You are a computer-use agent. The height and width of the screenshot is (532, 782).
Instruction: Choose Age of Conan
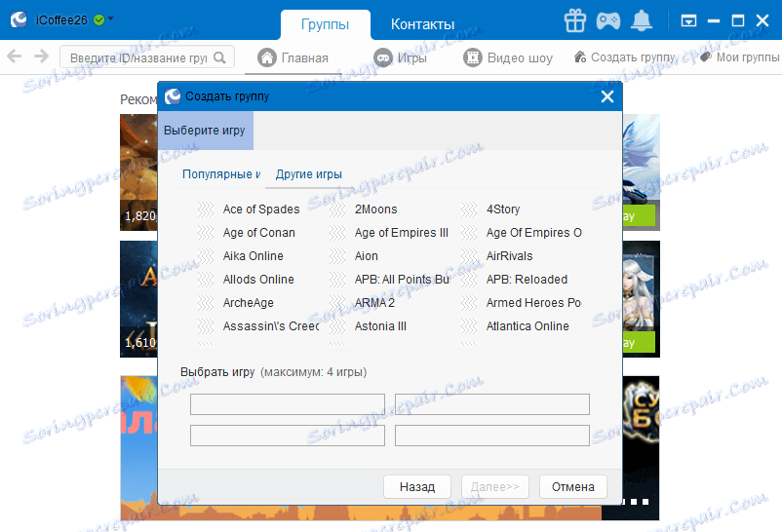click(258, 232)
